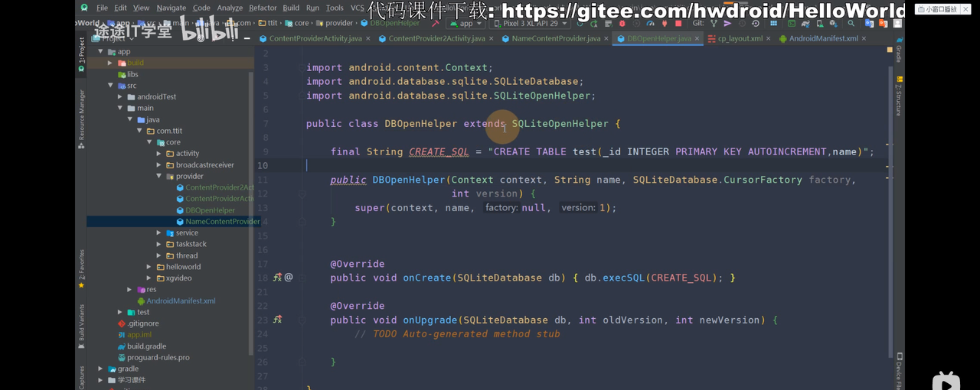Click the Git push arrow icon
The width and height of the screenshot is (980, 390).
click(x=727, y=23)
